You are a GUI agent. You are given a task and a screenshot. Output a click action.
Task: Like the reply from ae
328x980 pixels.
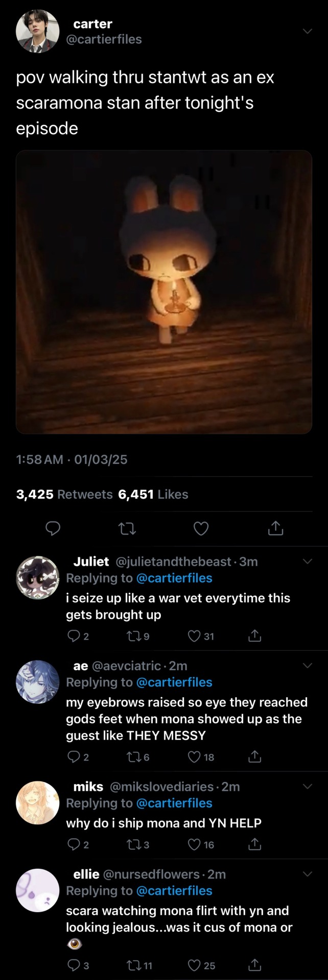pos(194,757)
